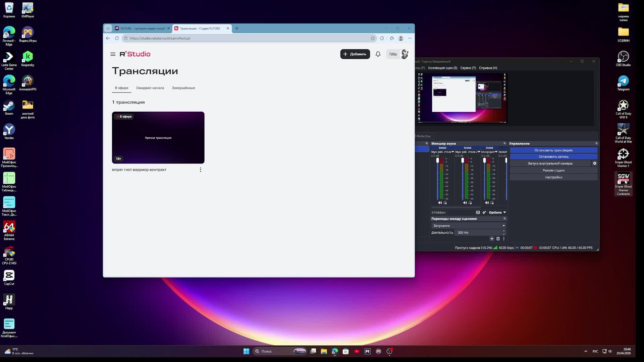Open the RUTUBE Studio hamburger menu

click(x=113, y=54)
